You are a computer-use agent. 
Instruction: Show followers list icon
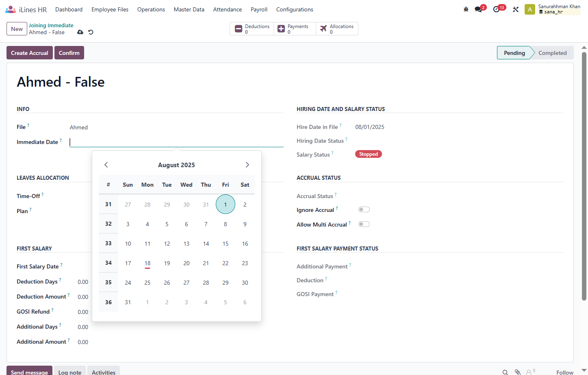(530, 372)
